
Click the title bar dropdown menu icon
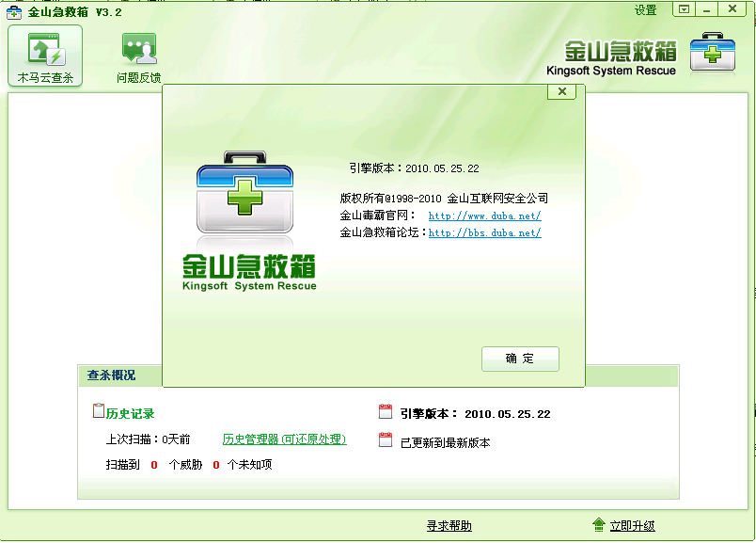pos(684,9)
